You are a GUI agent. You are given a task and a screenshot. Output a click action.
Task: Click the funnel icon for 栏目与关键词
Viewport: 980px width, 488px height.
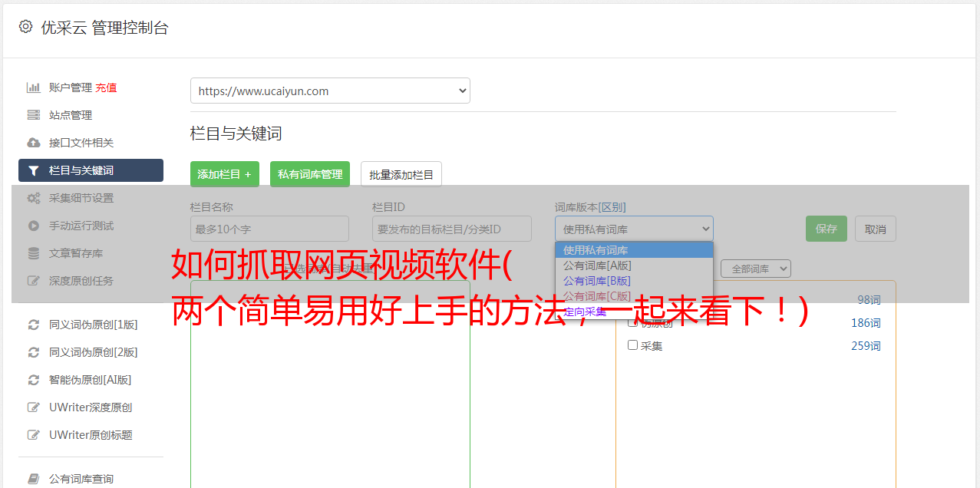[x=34, y=170]
